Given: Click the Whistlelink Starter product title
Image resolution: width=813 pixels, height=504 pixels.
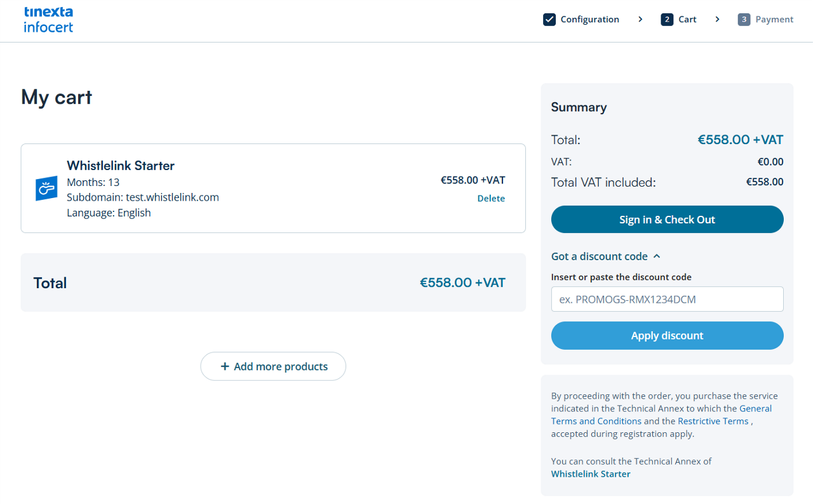Looking at the screenshot, I should point(121,166).
